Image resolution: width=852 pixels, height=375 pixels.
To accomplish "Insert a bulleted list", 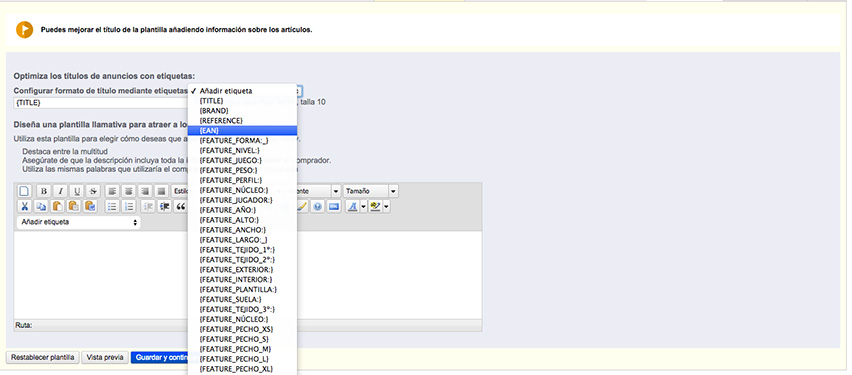I will tap(112, 207).
